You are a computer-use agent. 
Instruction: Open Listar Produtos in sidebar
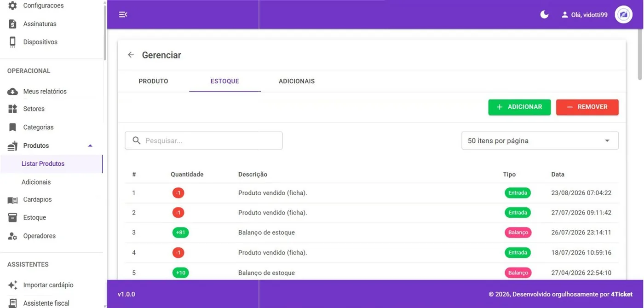[51, 164]
